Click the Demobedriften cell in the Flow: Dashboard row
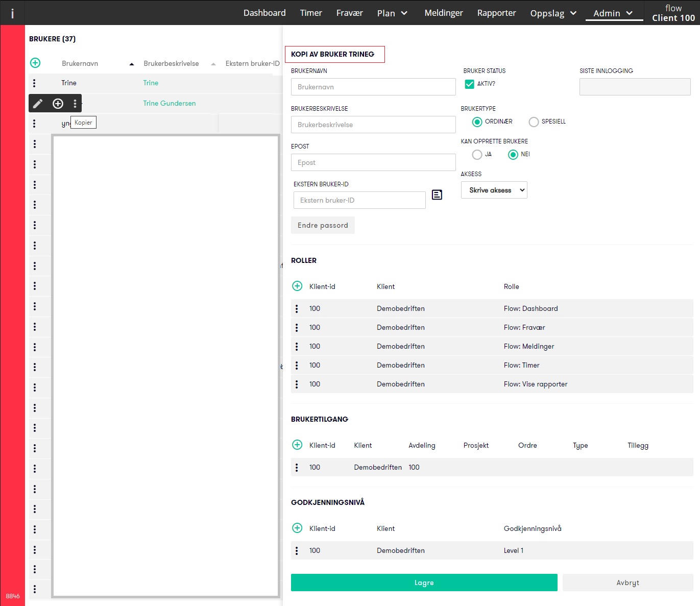Screen dimensions: 700x606 click(401, 308)
